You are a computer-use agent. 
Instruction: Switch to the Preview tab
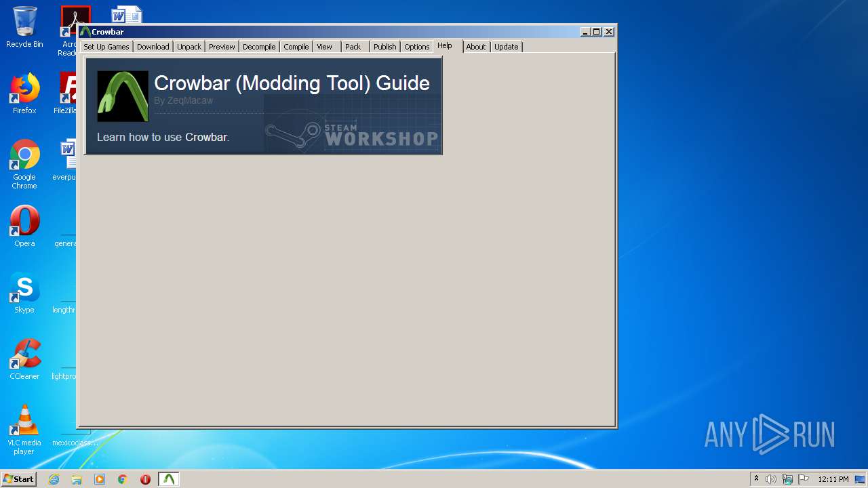coord(222,47)
